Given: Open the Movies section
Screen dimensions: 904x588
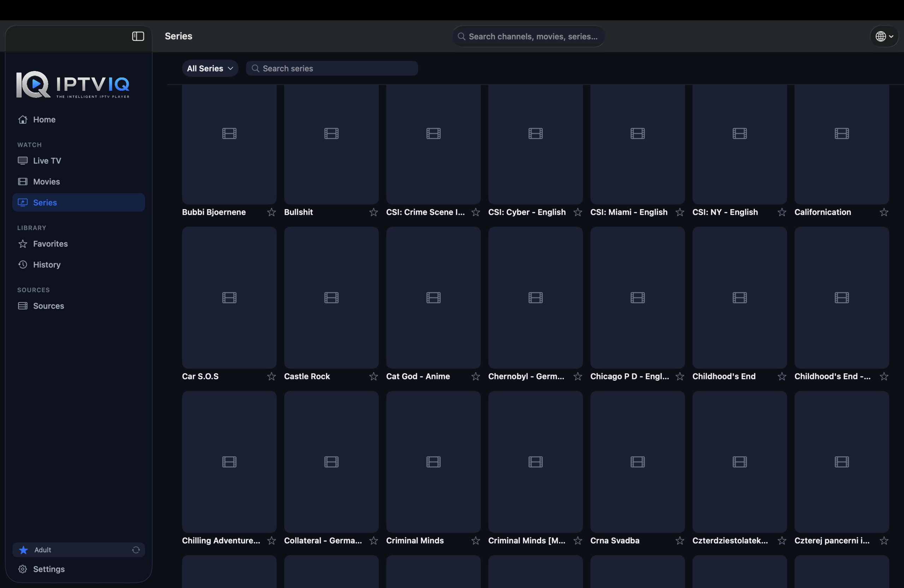Looking at the screenshot, I should [x=79, y=182].
